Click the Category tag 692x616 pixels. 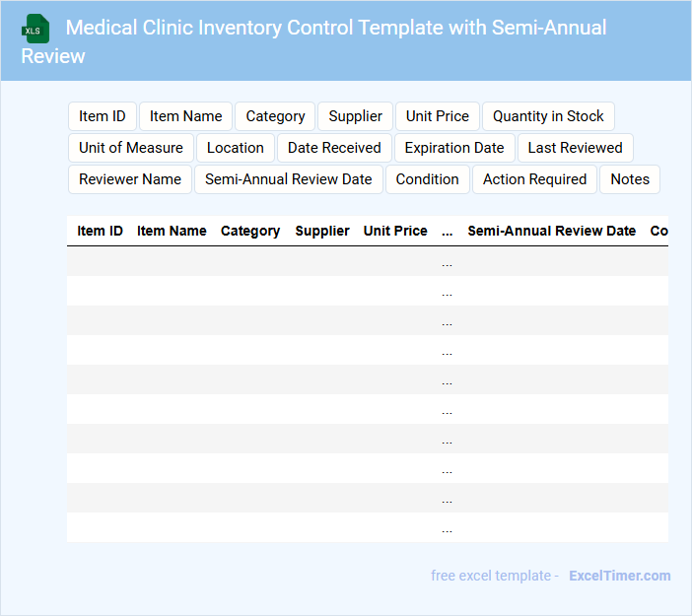(x=275, y=116)
